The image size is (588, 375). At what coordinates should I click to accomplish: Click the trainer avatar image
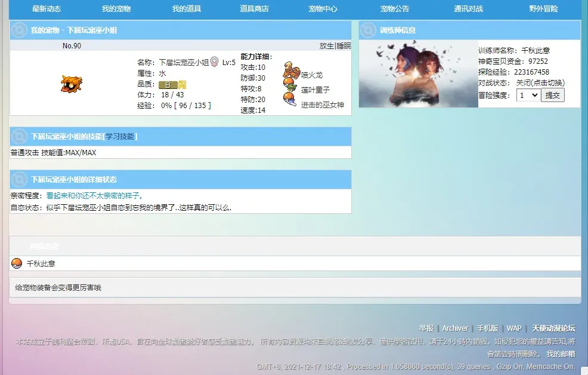418,73
